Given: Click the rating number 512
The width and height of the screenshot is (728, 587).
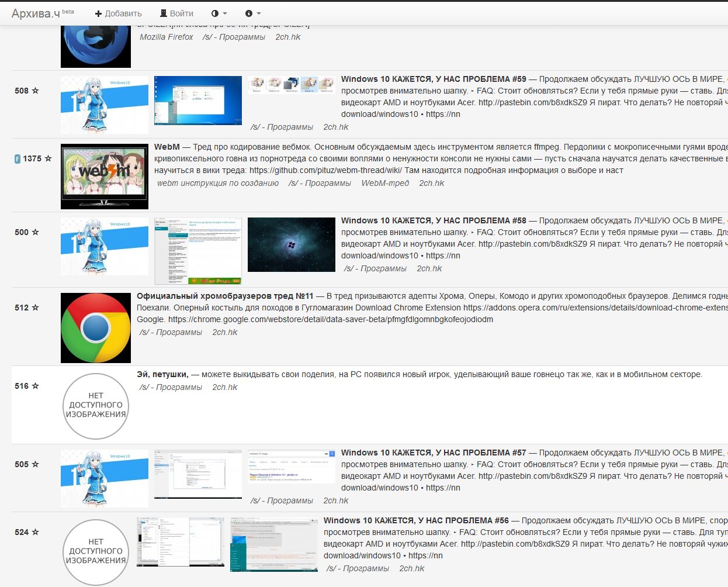Looking at the screenshot, I should tap(22, 308).
